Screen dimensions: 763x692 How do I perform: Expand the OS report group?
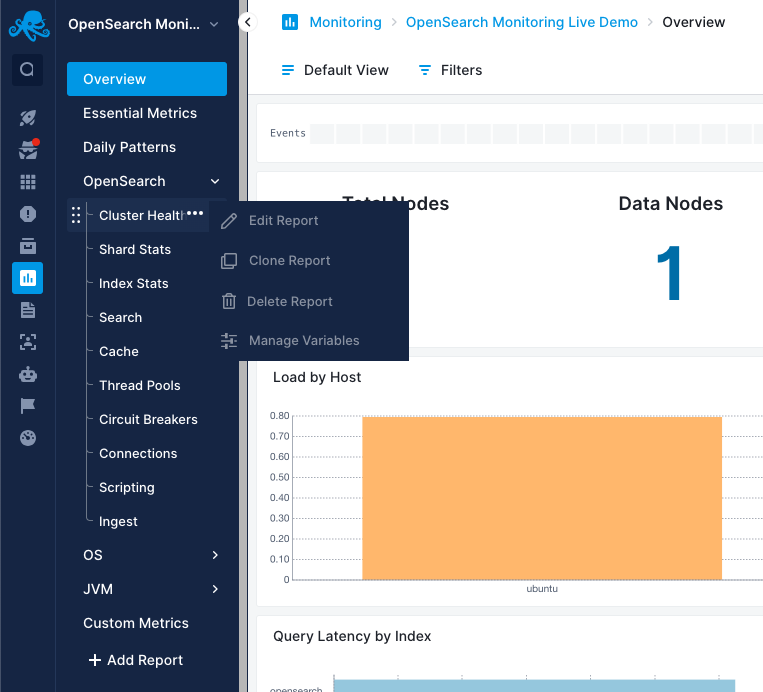(x=215, y=555)
